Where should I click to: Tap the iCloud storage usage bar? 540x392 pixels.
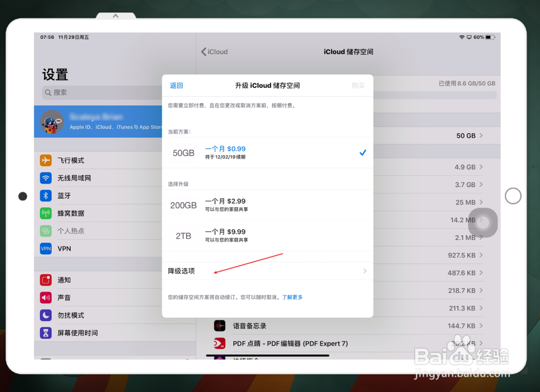pos(435,95)
